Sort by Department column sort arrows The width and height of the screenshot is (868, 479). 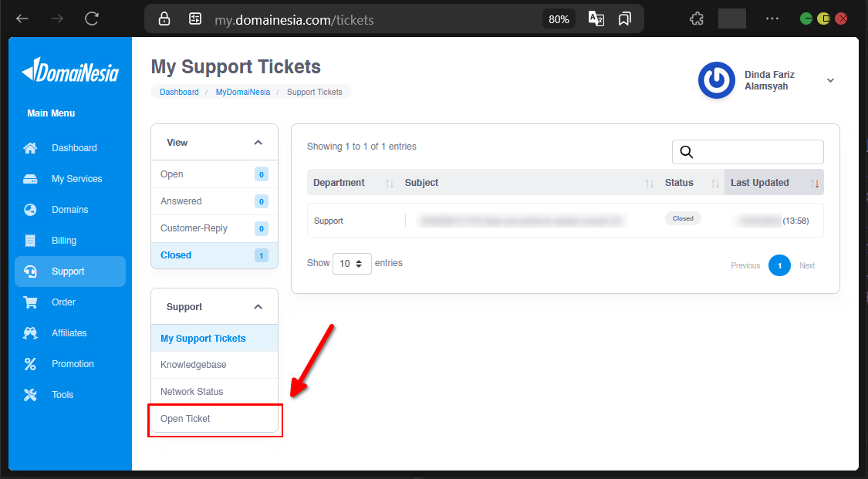[x=389, y=183]
